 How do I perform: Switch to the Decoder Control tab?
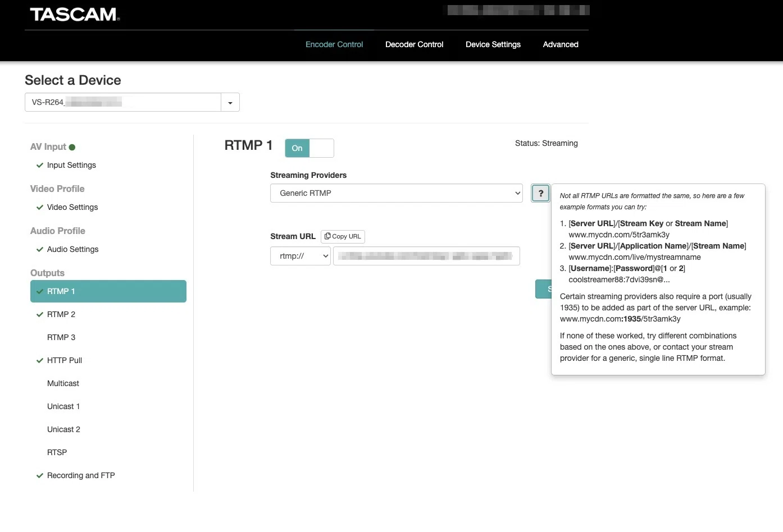(x=414, y=44)
